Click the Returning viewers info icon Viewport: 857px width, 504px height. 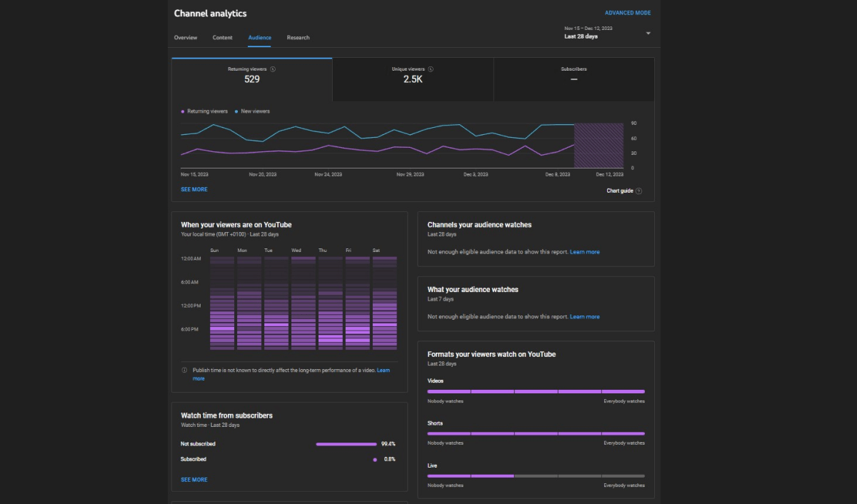[274, 69]
